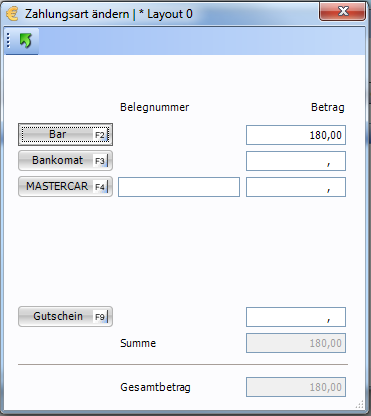Choose the Bankomat F3 payment button
Screen dimensions: 371x416
click(x=65, y=161)
